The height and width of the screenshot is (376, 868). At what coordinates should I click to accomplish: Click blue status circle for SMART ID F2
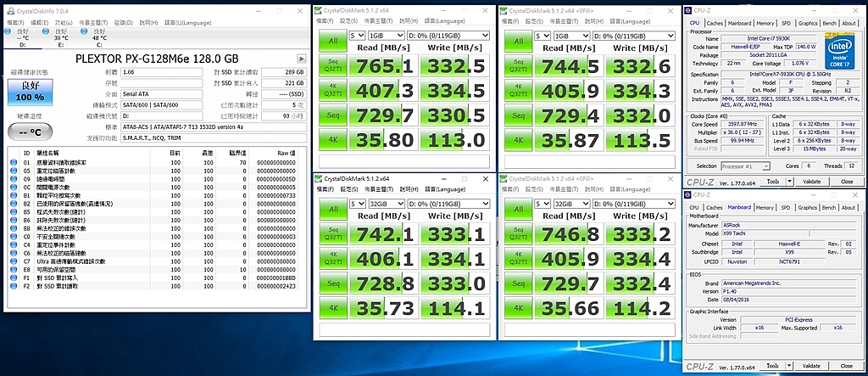pos(14,286)
